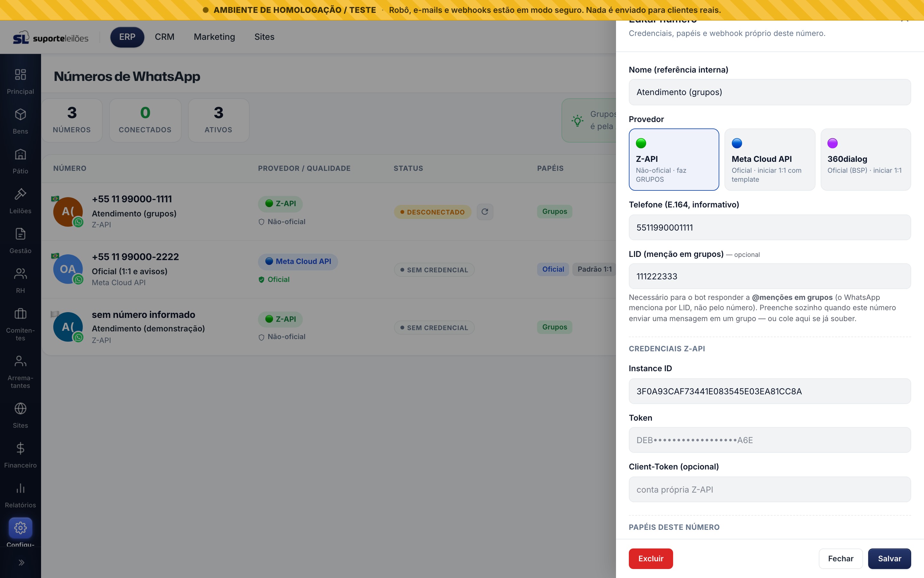924x578 pixels.
Task: Select the Meta Cloud API provider card
Action: tap(770, 159)
